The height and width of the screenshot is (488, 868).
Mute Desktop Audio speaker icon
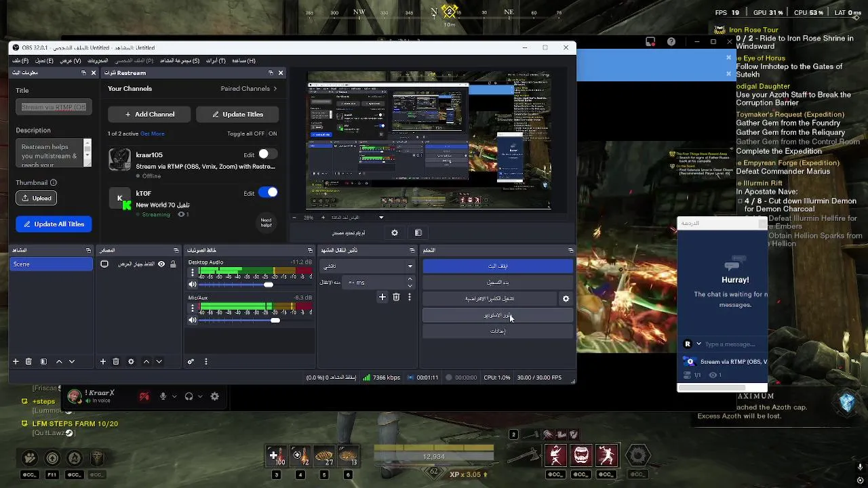click(193, 285)
